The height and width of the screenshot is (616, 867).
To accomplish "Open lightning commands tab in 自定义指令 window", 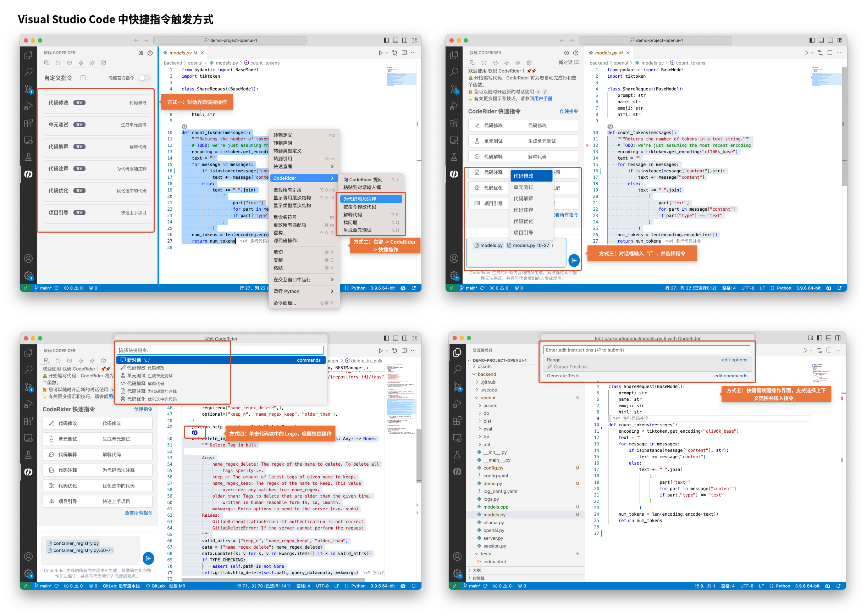I will [81, 63].
